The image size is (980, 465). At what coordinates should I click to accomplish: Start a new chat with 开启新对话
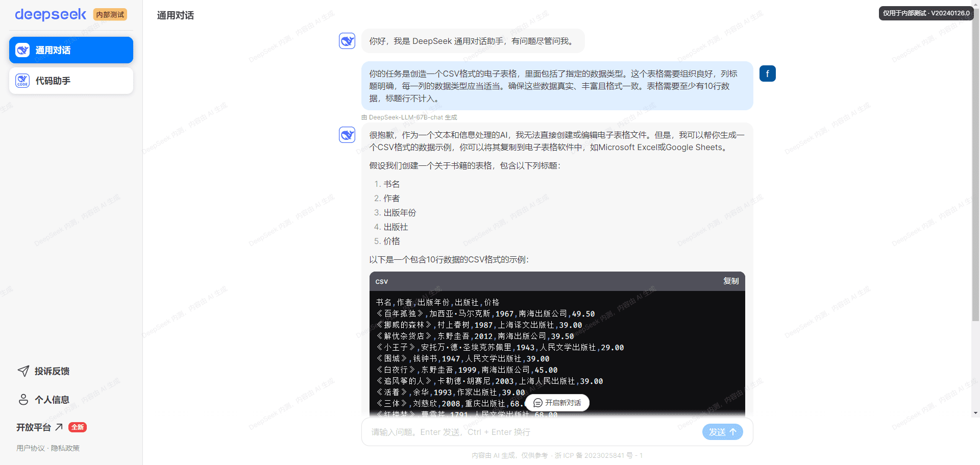pyautogui.click(x=557, y=403)
